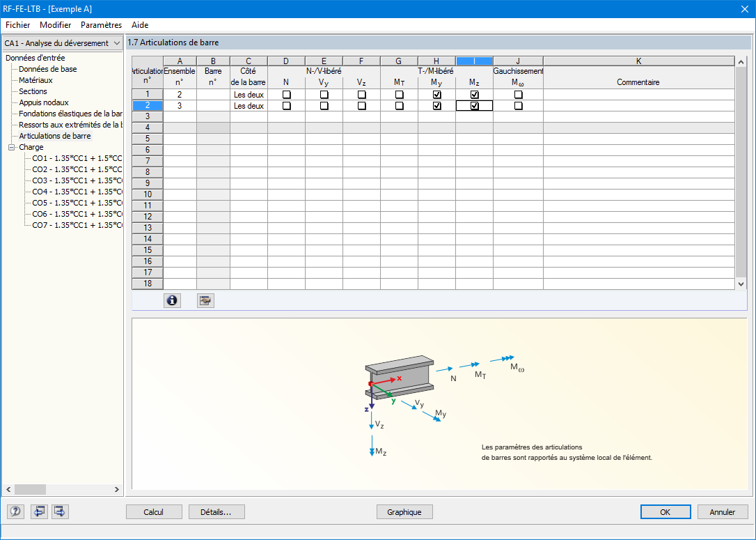Open the Détails... dialog
The image size is (756, 540).
[216, 512]
